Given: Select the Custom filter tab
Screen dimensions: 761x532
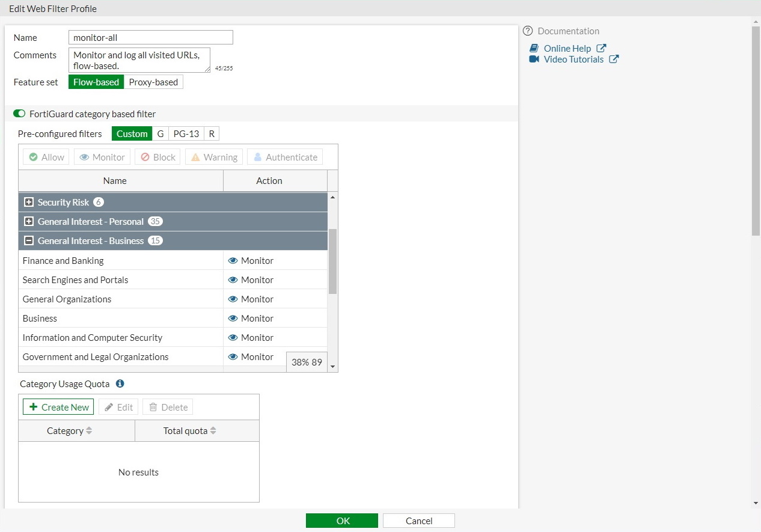Looking at the screenshot, I should click(x=132, y=133).
